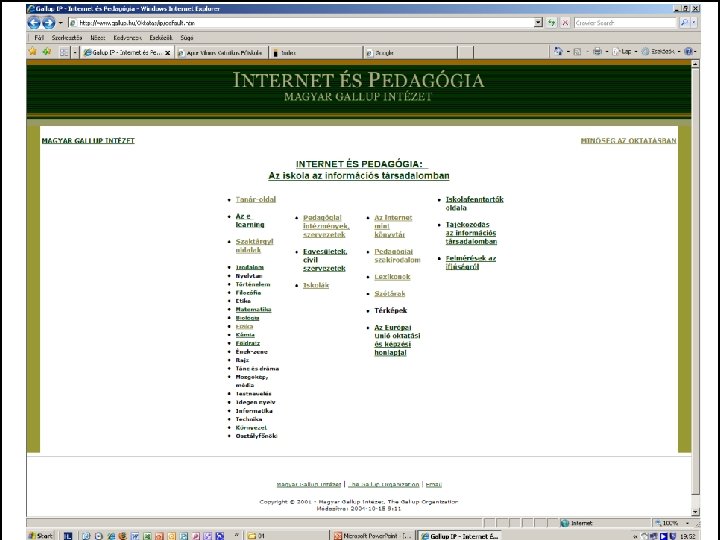Switch to the Index tab
This screenshot has width=720, height=540.
click(x=316, y=53)
